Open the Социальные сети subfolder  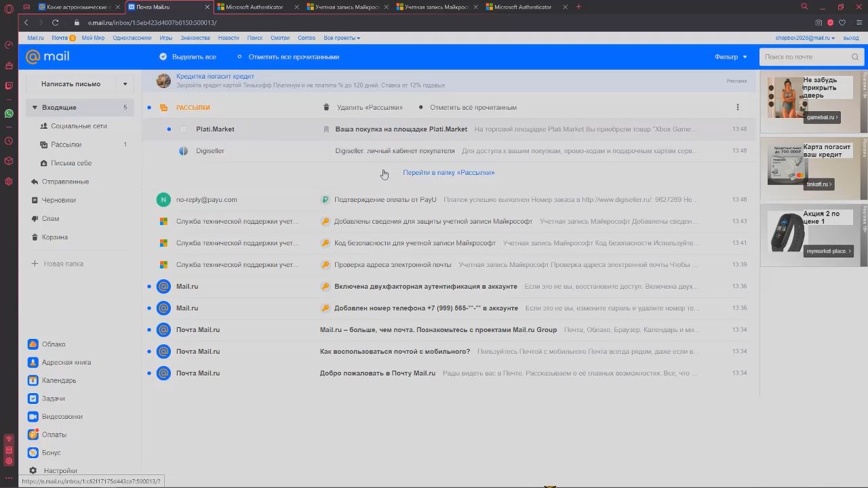79,126
